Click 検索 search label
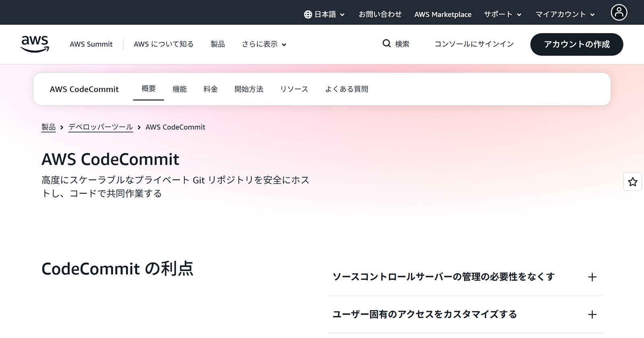644x338 pixels. coord(402,44)
